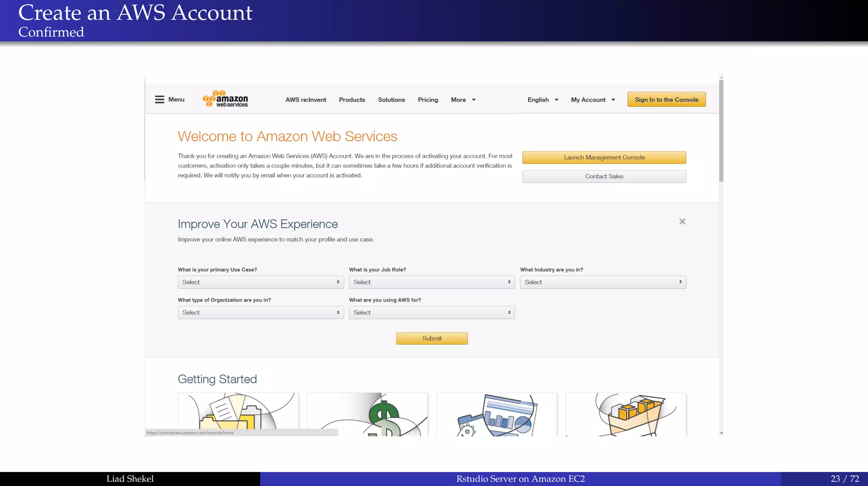The image size is (868, 486).
Task: Close the Improve Your AWS Experience panel
Action: [x=682, y=222]
